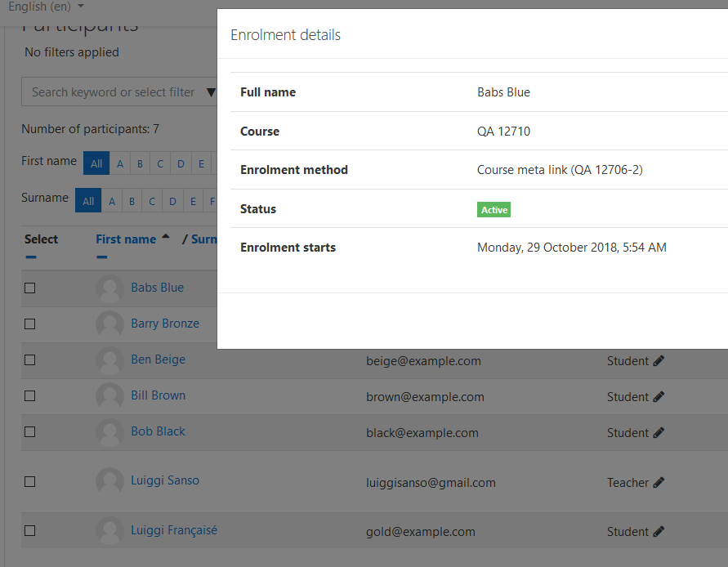This screenshot has width=728, height=567.
Task: Edit Ben Beige's Student role pencil
Action: coord(659,361)
